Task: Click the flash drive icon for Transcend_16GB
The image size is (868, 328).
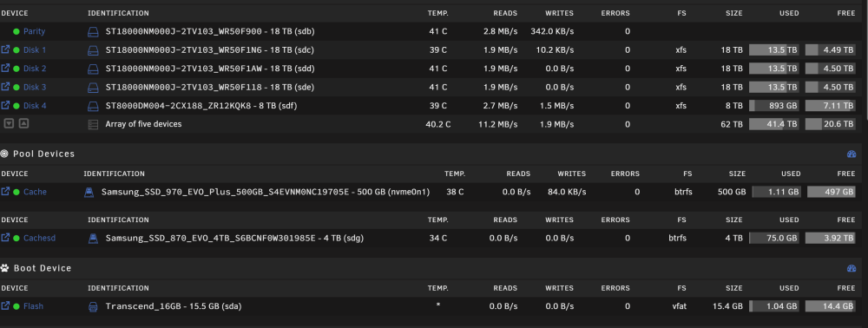Action: tap(93, 306)
